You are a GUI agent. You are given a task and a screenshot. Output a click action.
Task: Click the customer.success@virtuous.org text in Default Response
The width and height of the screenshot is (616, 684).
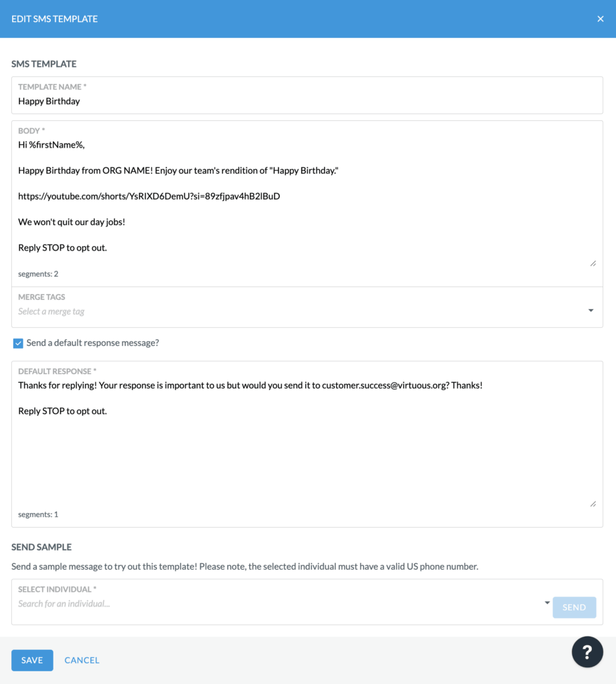pyautogui.click(x=383, y=385)
